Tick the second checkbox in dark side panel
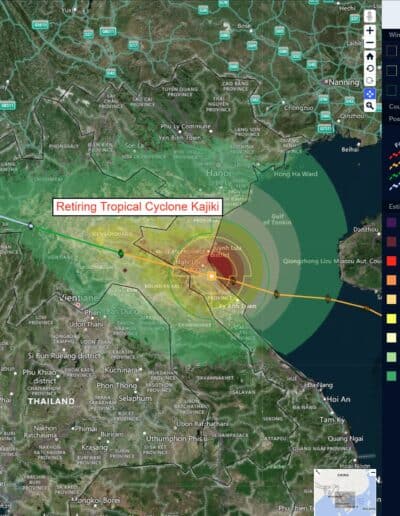Image resolution: width=400 pixels, height=516 pixels. pos(392,70)
